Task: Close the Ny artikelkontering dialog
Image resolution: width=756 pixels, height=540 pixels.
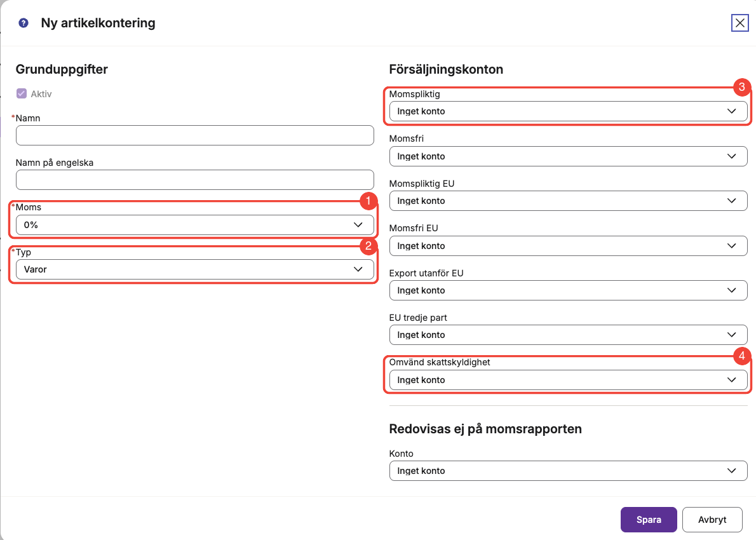Action: [739, 23]
